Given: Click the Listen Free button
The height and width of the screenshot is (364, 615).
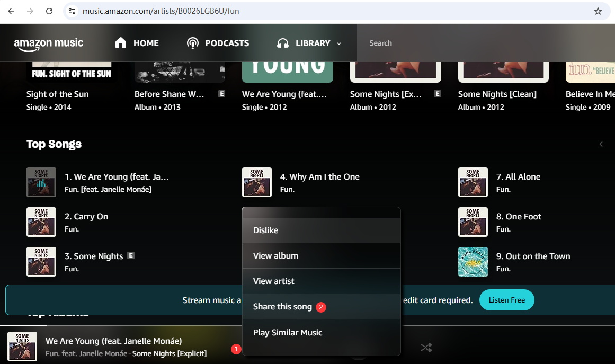Looking at the screenshot, I should click(x=507, y=300).
